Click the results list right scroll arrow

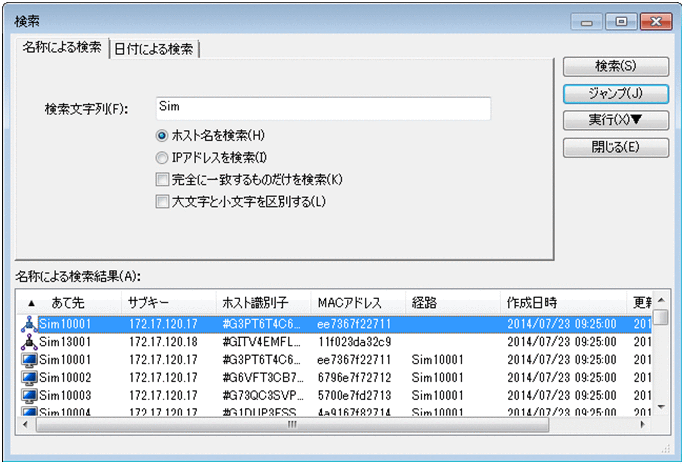[x=642, y=424]
